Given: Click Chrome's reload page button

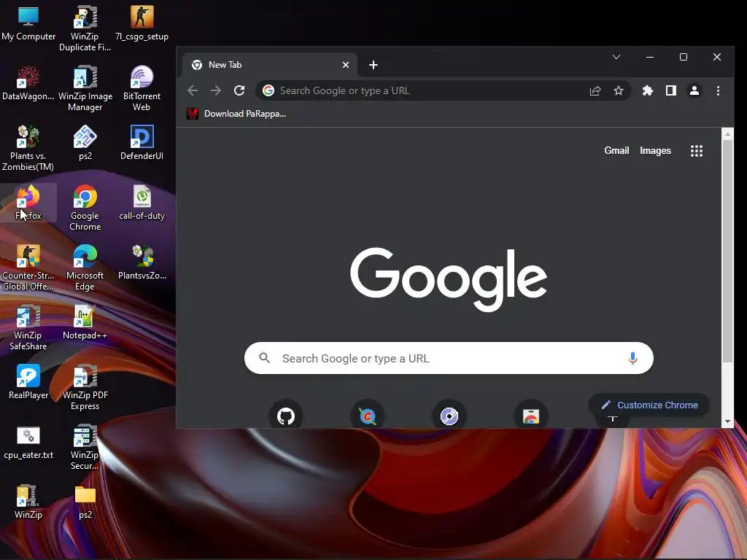Looking at the screenshot, I should coord(239,90).
